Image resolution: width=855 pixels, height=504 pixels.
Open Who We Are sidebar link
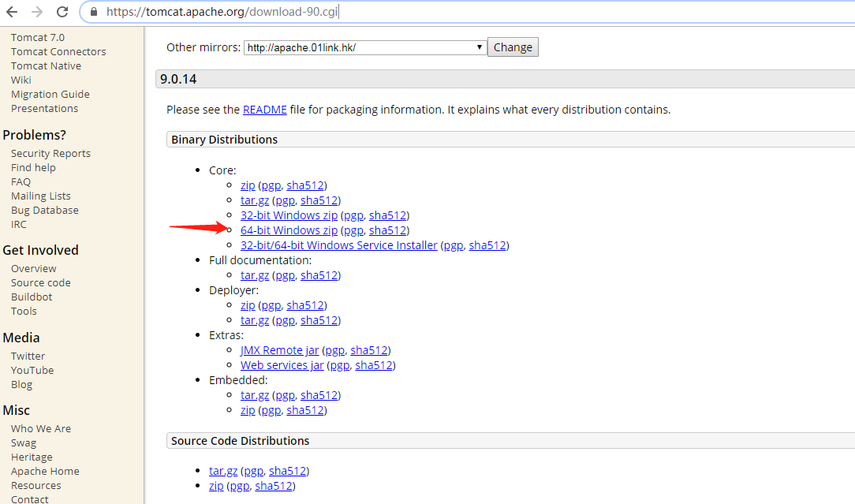coord(41,429)
